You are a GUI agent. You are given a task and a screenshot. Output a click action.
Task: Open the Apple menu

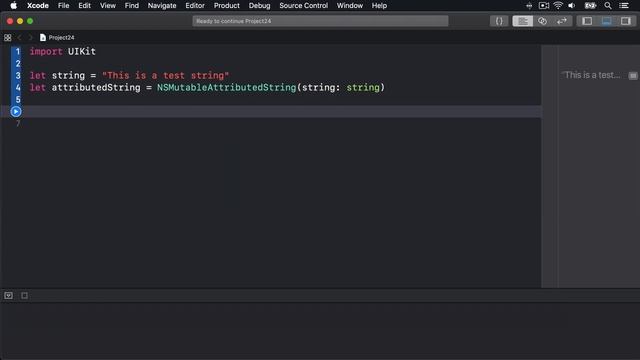(x=13, y=6)
